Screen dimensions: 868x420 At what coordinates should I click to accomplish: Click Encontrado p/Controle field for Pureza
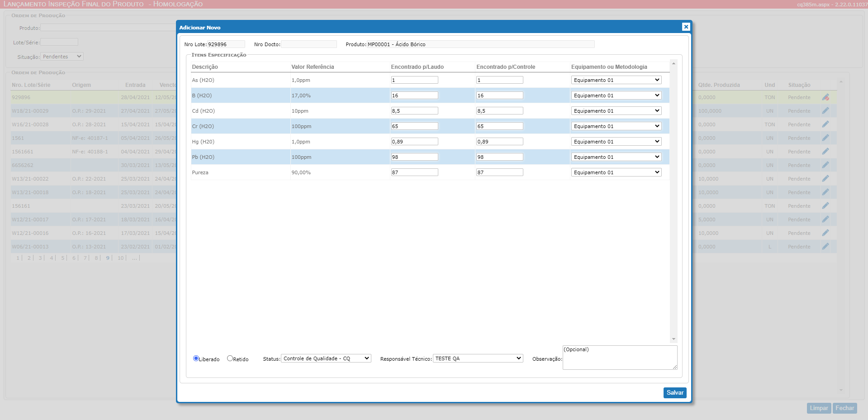pyautogui.click(x=500, y=172)
